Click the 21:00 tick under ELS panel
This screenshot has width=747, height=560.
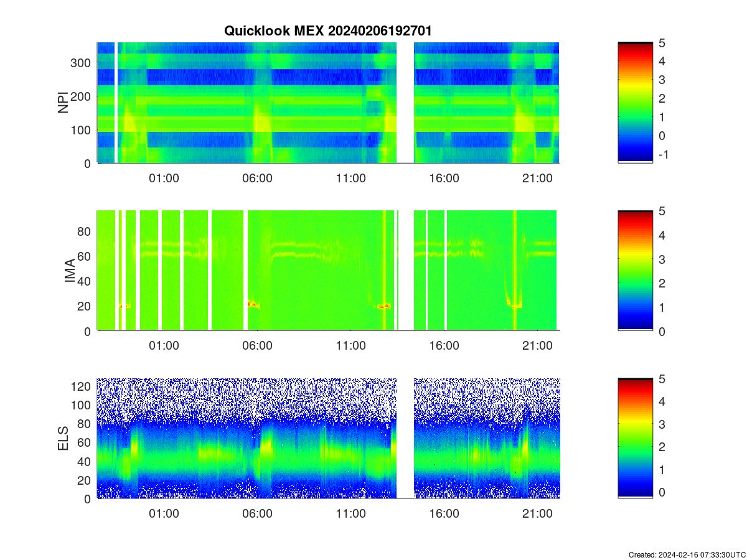(537, 514)
